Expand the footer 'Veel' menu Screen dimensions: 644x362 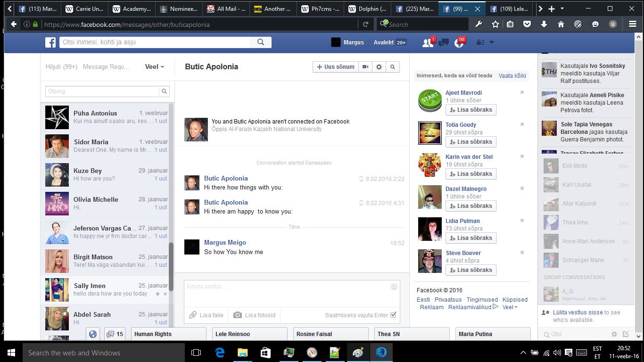(510, 307)
